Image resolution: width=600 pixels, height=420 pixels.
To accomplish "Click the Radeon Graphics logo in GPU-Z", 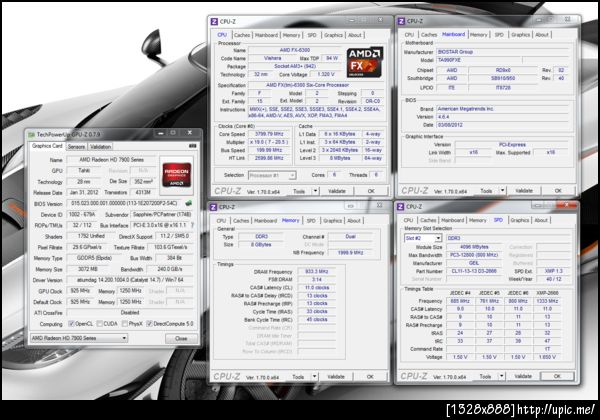I will (176, 175).
